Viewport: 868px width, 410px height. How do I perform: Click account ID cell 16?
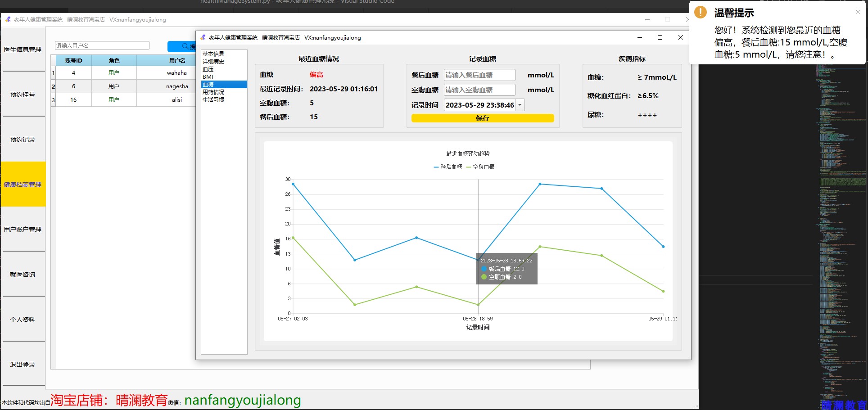pyautogui.click(x=73, y=99)
